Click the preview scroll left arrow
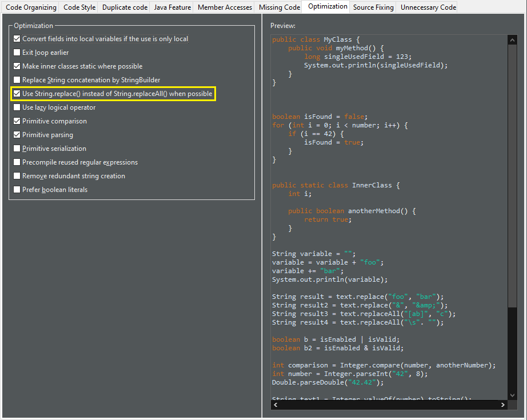The image size is (527, 420). pyautogui.click(x=276, y=405)
